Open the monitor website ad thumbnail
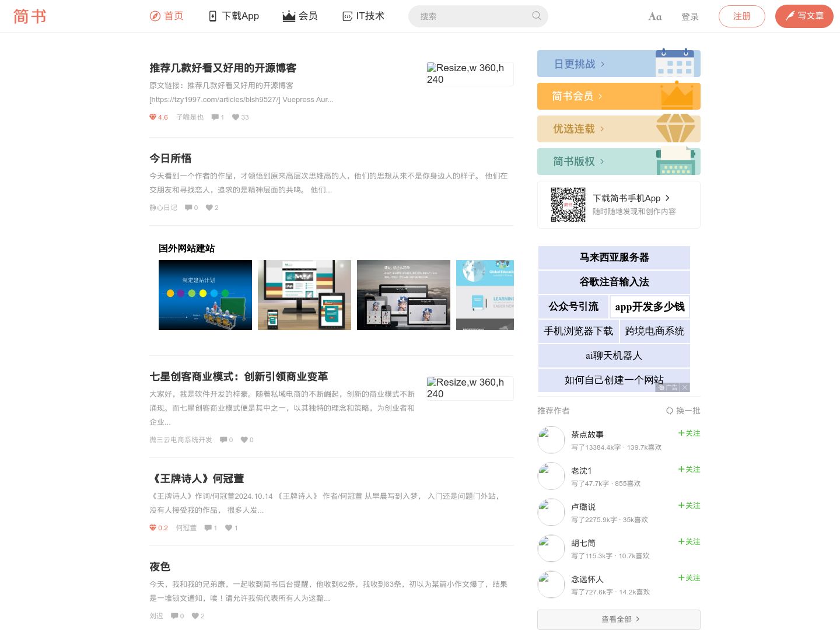Viewport: 840px width, 630px height. pos(304,295)
